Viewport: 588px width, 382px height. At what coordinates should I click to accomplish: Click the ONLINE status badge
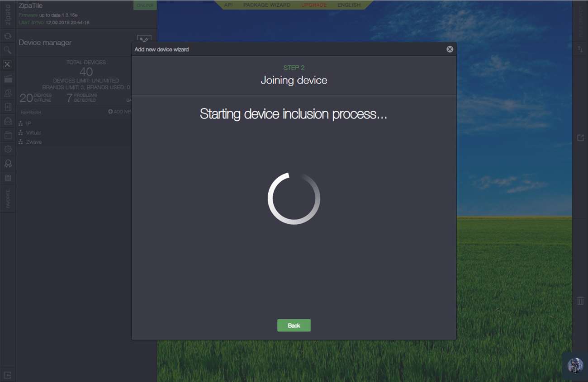point(145,5)
